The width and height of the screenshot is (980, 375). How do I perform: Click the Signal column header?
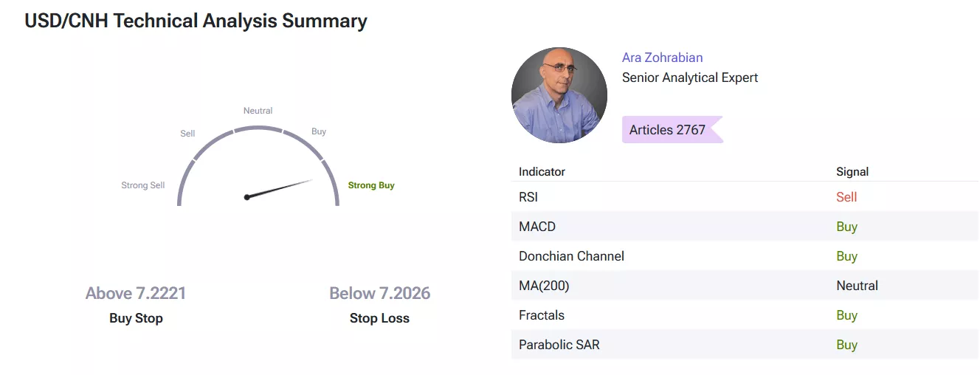click(x=852, y=171)
